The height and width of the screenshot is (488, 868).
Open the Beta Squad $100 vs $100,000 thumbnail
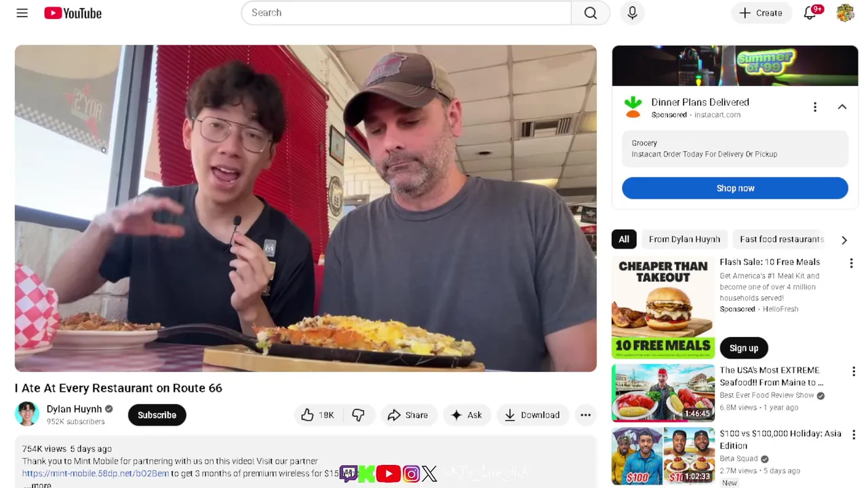point(663,455)
